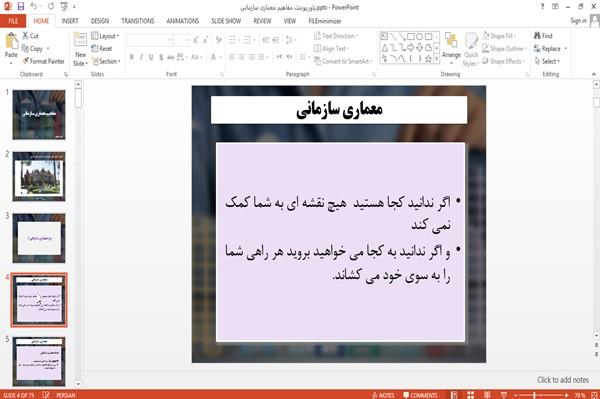Image resolution: width=600 pixels, height=399 pixels.
Task: Toggle the Comments pane from the status bar
Action: point(420,395)
